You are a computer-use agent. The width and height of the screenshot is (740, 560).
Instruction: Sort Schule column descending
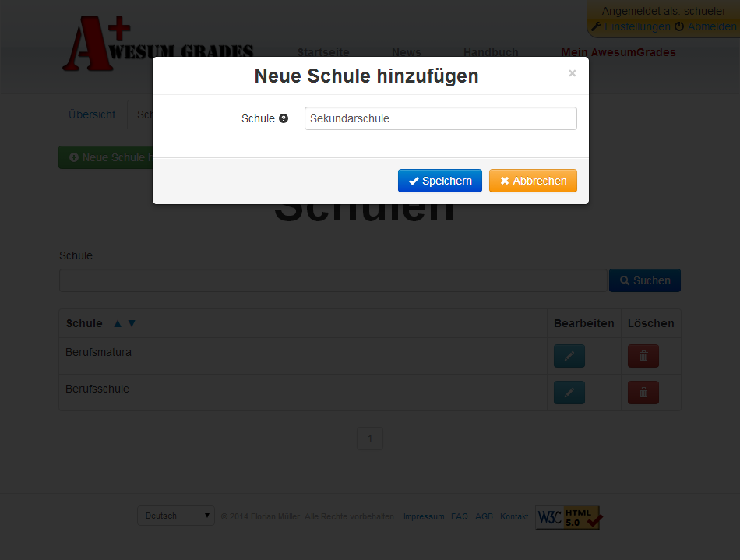(x=132, y=323)
